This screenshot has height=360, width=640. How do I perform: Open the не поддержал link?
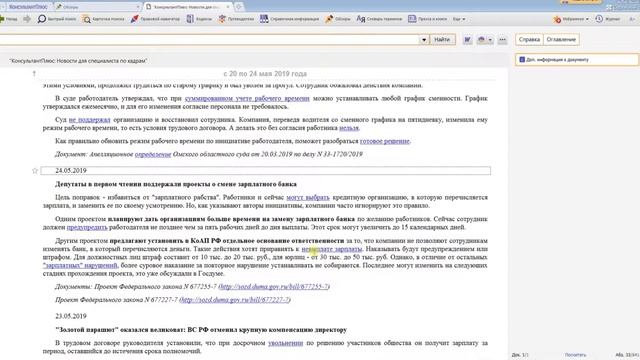click(x=89, y=120)
